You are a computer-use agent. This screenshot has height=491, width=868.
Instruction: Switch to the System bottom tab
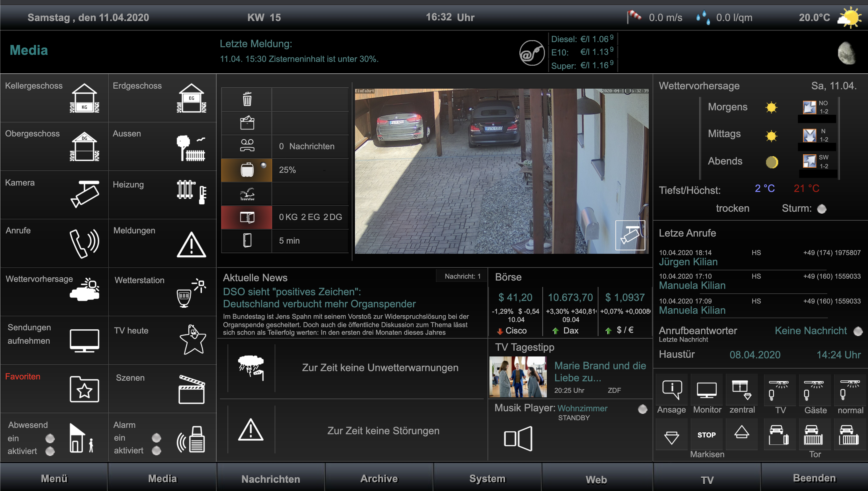coord(487,479)
